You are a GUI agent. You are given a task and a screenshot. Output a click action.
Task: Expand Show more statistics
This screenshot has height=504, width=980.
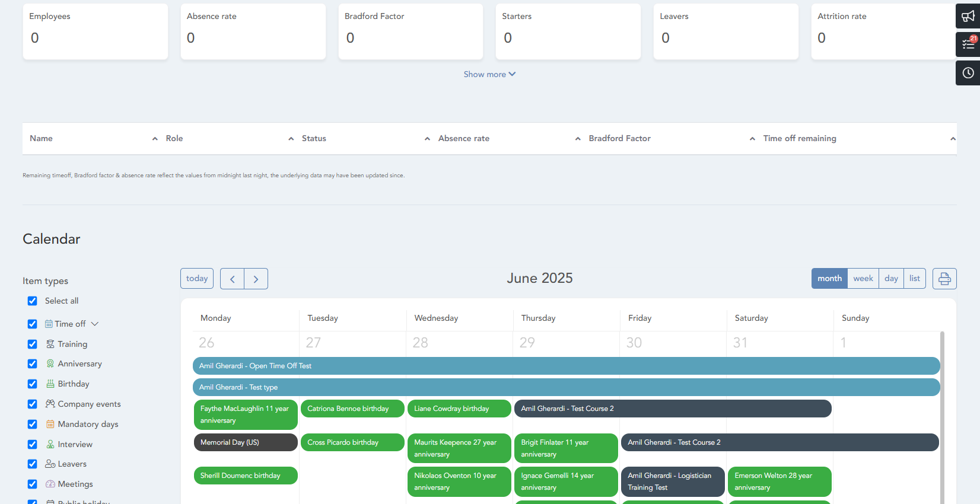(x=489, y=74)
